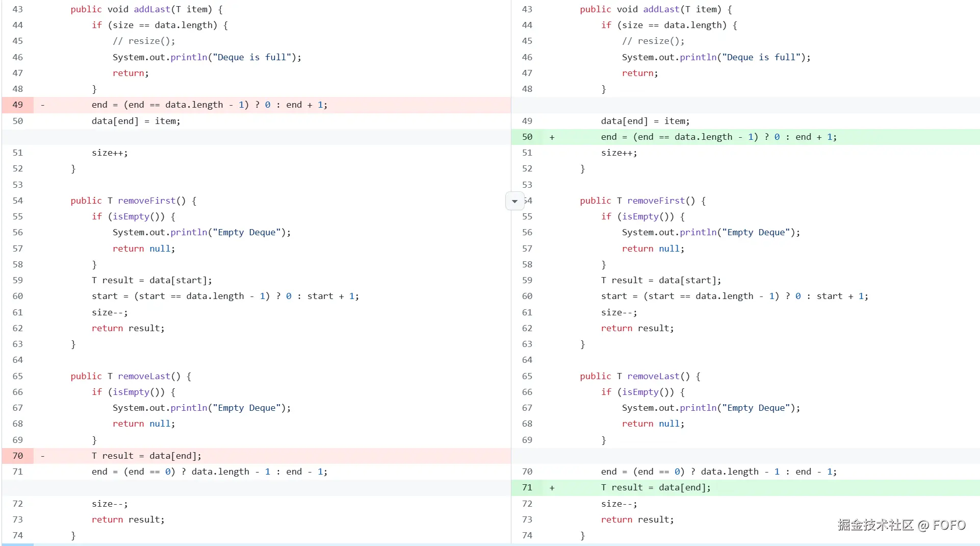
Task: Click 'T result = data[start];' in the left pane
Action: [x=152, y=281]
